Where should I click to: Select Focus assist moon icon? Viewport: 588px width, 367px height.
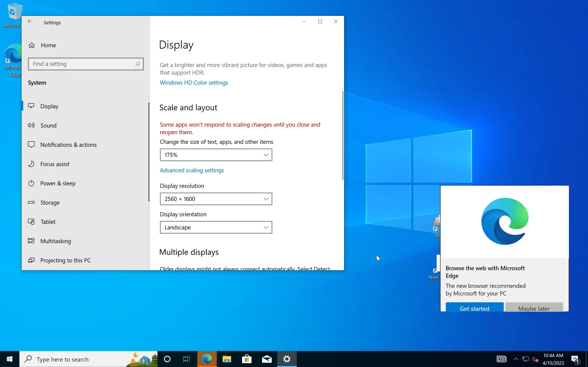(x=31, y=164)
